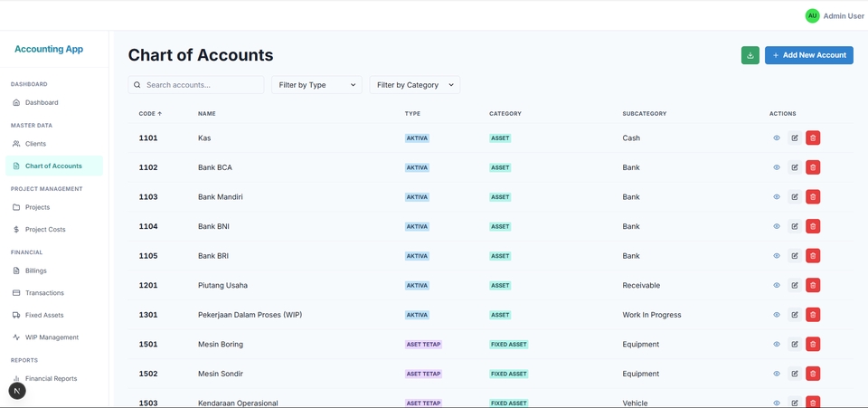Open Project Costs in the sidebar

coord(54,229)
